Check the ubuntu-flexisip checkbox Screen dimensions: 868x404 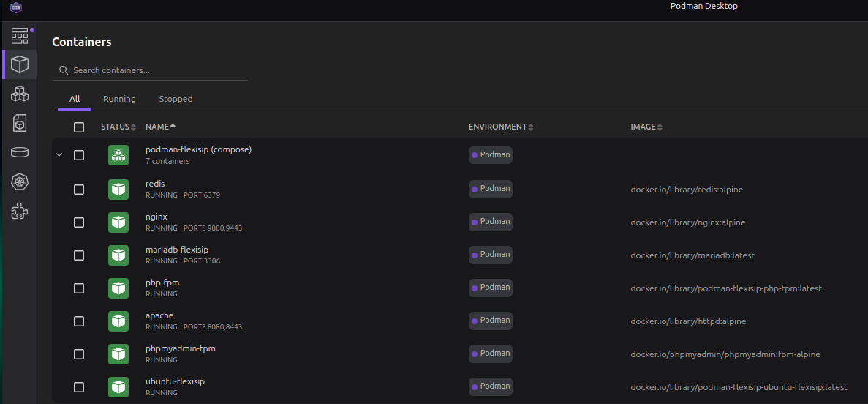[x=78, y=387]
